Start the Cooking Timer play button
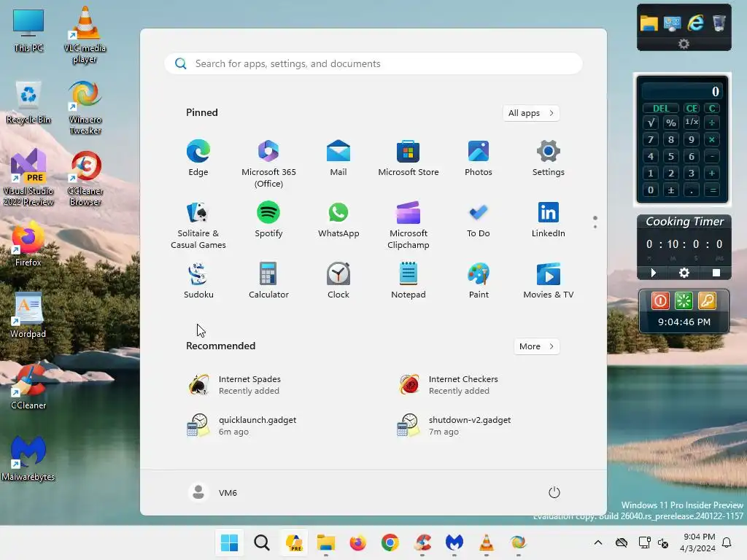Viewport: 747px width, 560px height. tap(653, 273)
